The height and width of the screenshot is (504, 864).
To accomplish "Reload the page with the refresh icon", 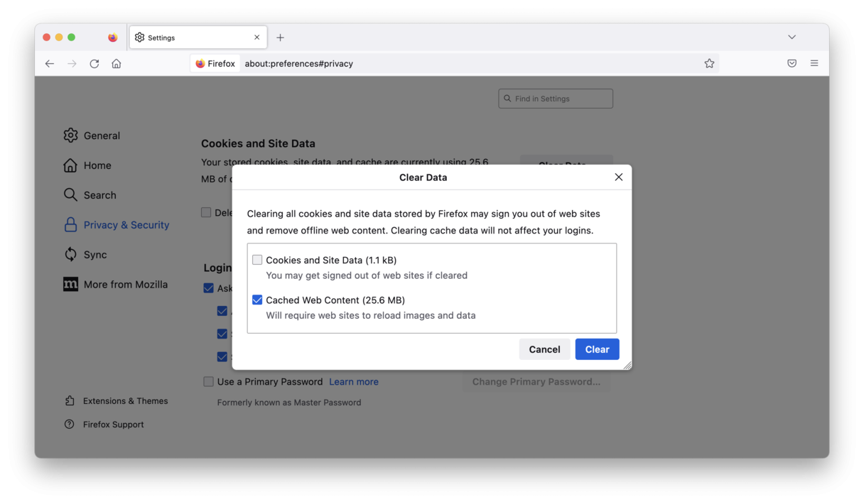I will (94, 63).
